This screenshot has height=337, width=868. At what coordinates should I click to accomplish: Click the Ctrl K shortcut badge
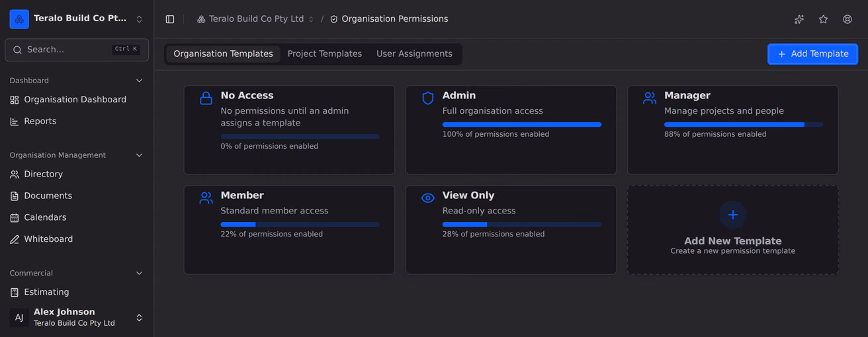click(126, 50)
